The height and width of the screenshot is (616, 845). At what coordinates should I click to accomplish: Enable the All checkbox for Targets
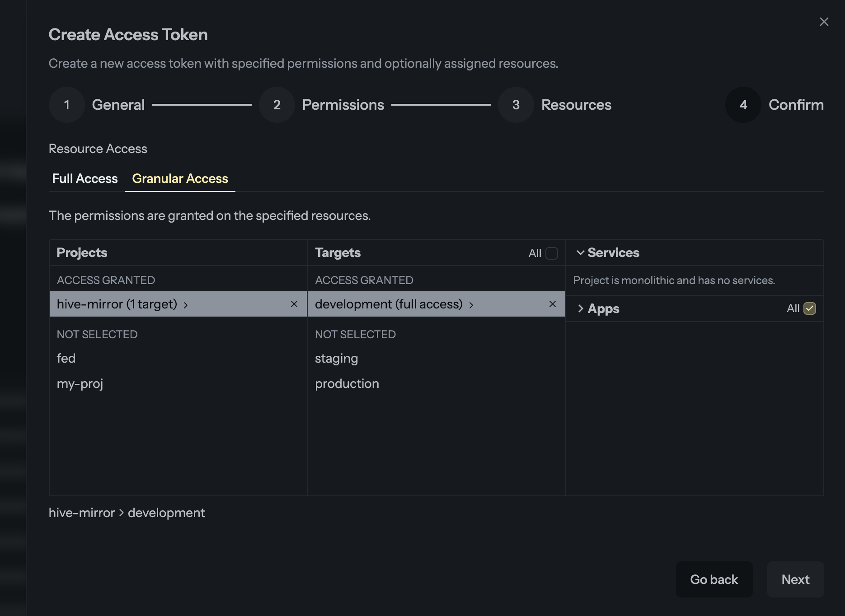[x=552, y=253]
